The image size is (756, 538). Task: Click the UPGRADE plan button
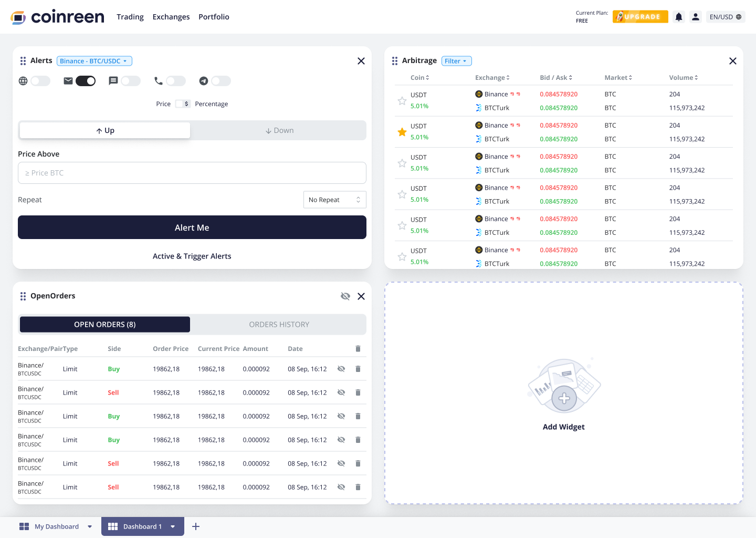tap(640, 17)
